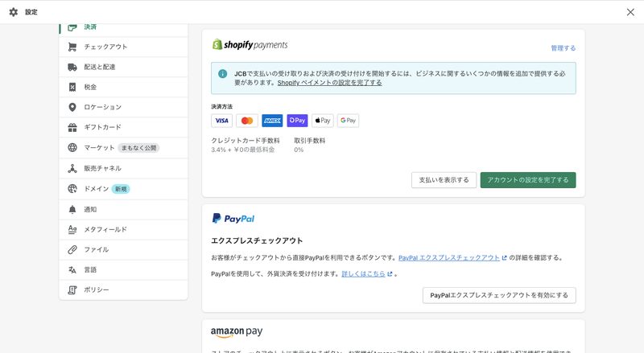Click the settings gear icon in header
Viewport: 644px width, 353px height.
tap(14, 12)
